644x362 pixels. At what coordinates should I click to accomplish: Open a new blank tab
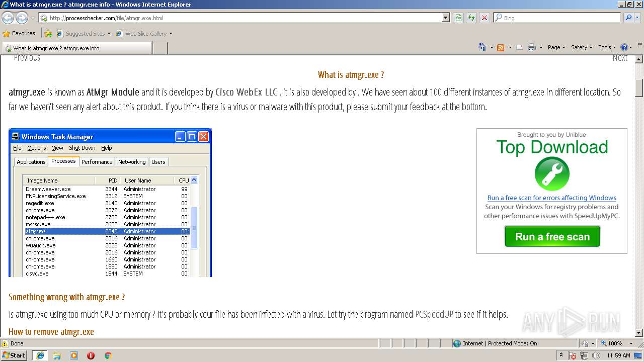[160, 48]
